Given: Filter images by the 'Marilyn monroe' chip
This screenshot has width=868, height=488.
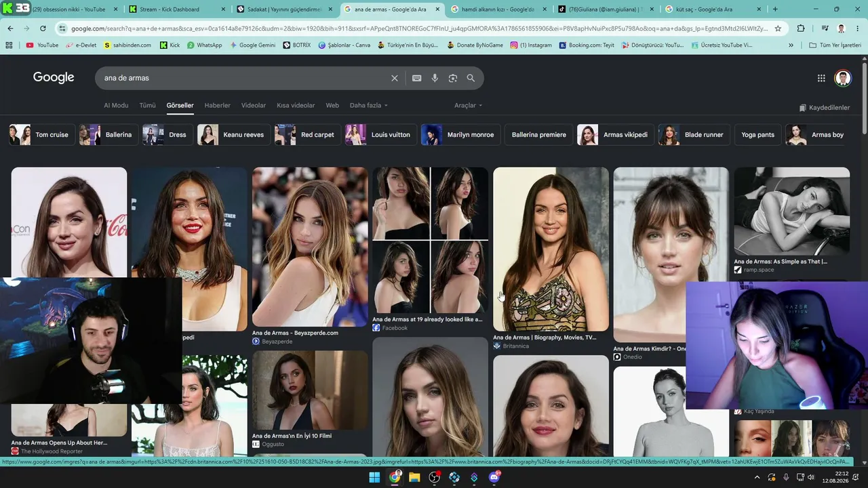Looking at the screenshot, I should click(x=460, y=135).
